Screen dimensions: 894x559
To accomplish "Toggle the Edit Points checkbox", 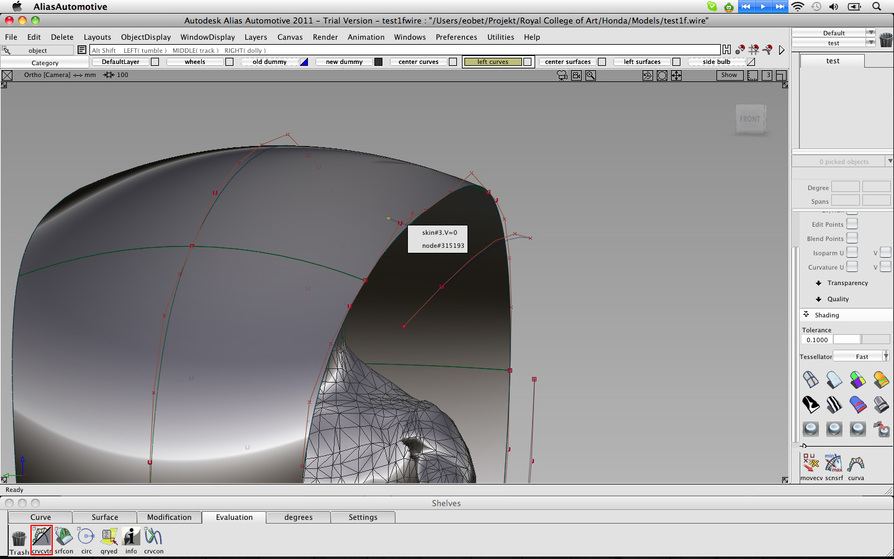I will 852,224.
